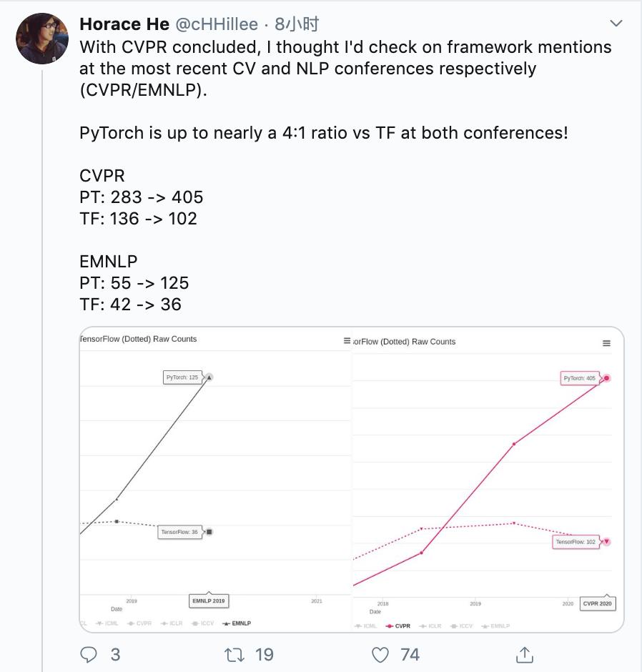Screen dimensions: 642x672
Task: Like the tweet with 74 likes
Action: coord(382,654)
